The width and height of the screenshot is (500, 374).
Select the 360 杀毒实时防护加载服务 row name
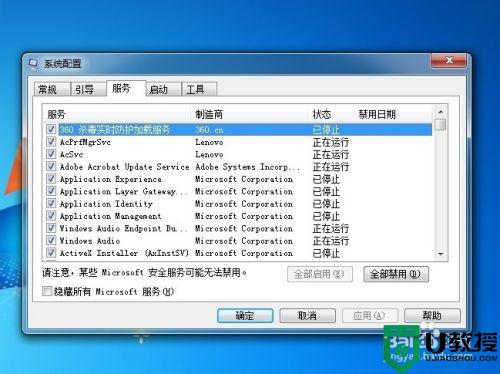115,130
